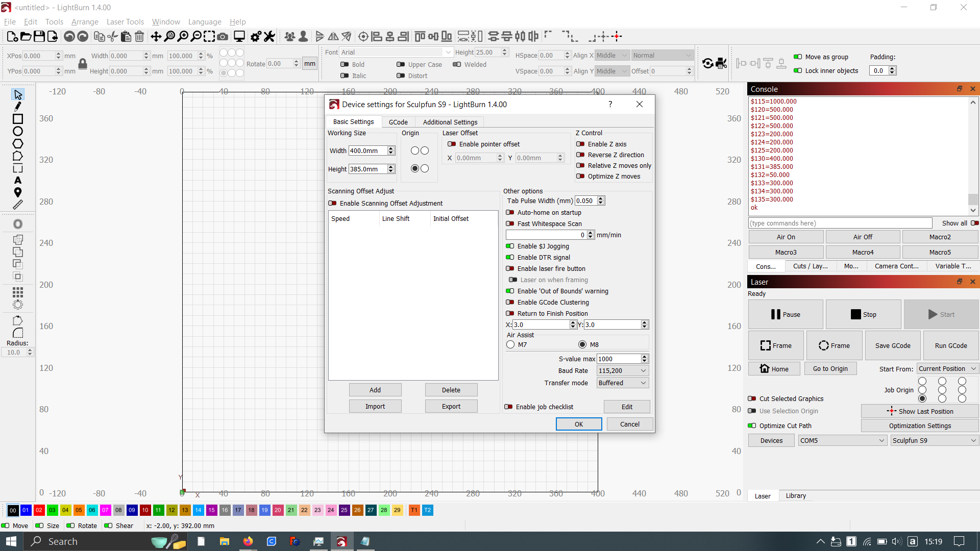Open the Laser Tools menu

tap(125, 22)
